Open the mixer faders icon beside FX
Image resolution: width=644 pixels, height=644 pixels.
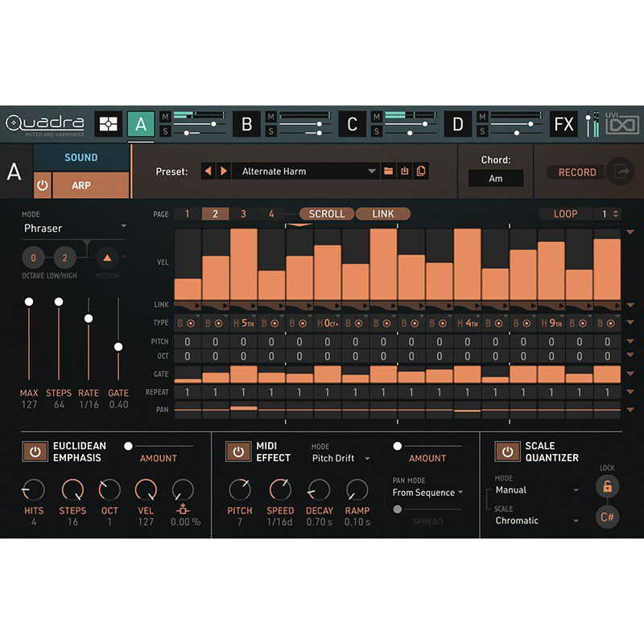pyautogui.click(x=592, y=124)
